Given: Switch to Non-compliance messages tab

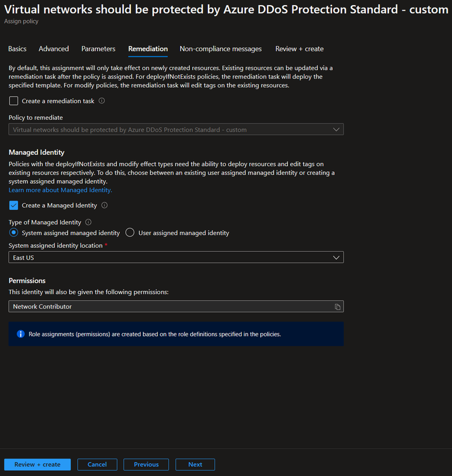Looking at the screenshot, I should pos(220,49).
